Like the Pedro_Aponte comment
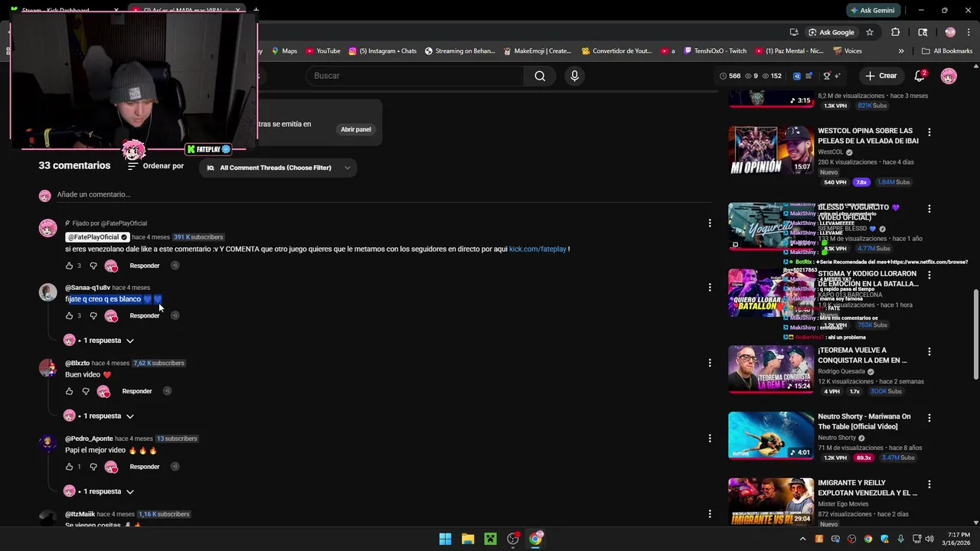This screenshot has height=551, width=980. (x=69, y=467)
